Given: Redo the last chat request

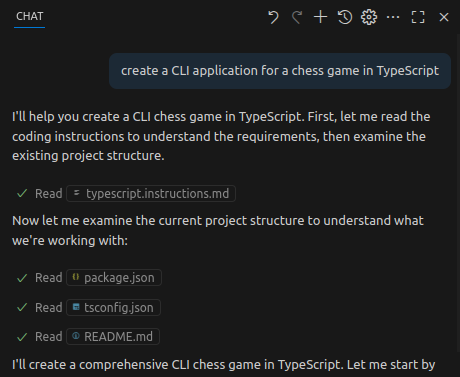Looking at the screenshot, I should click(297, 17).
